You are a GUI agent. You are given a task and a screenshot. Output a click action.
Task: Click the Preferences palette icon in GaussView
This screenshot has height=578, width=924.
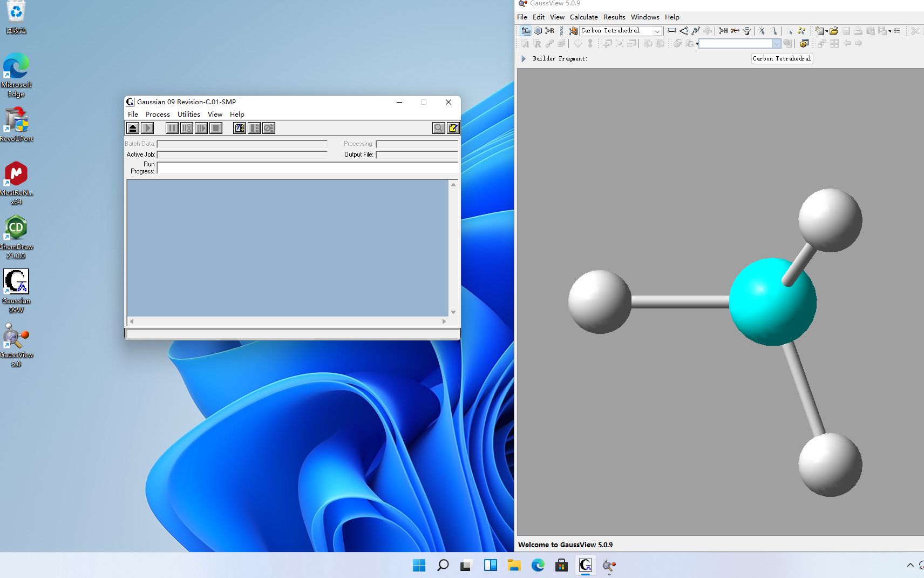click(x=804, y=44)
